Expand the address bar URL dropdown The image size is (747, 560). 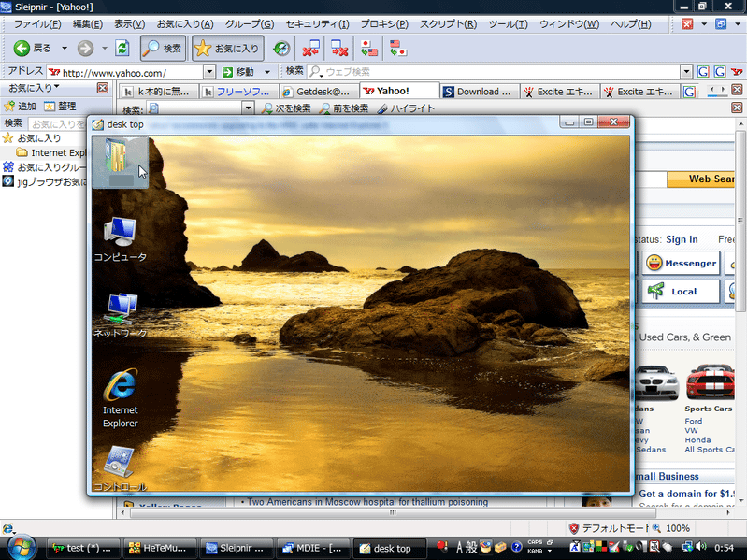click(x=209, y=72)
